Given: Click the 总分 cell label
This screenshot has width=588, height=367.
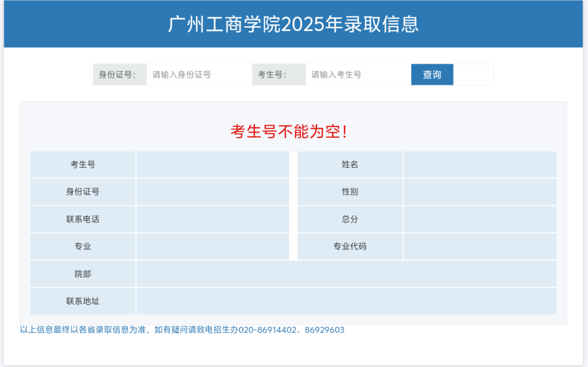Looking at the screenshot, I should tap(349, 219).
